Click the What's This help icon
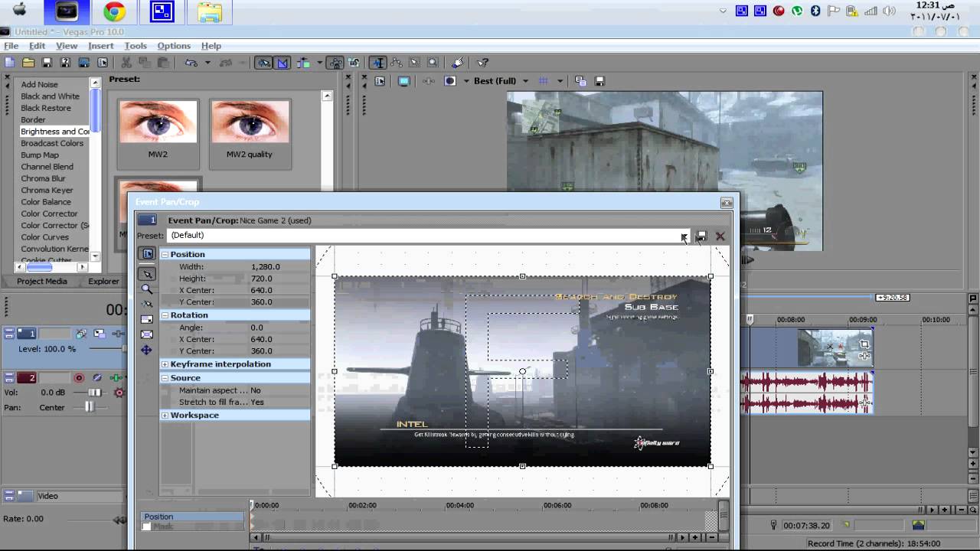This screenshot has height=551, width=980. pos(482,63)
